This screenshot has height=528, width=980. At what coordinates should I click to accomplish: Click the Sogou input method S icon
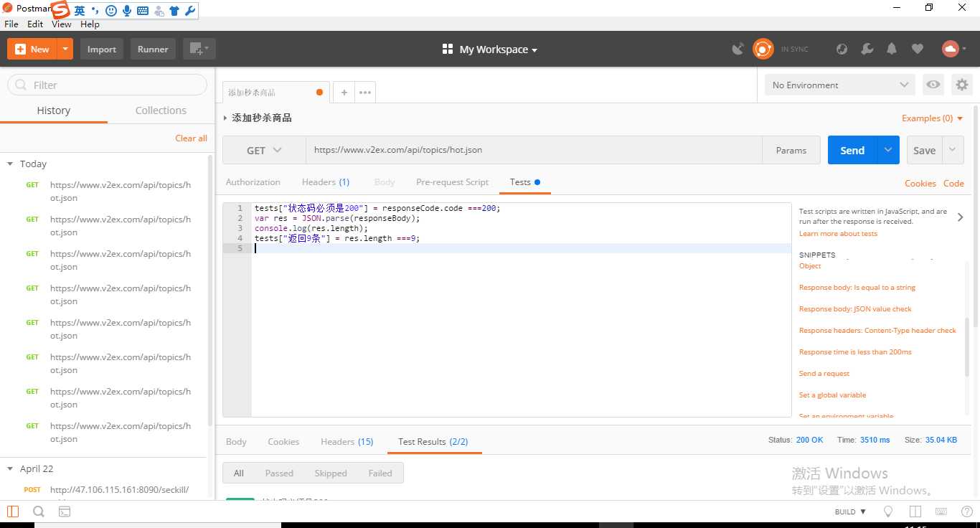[60, 10]
